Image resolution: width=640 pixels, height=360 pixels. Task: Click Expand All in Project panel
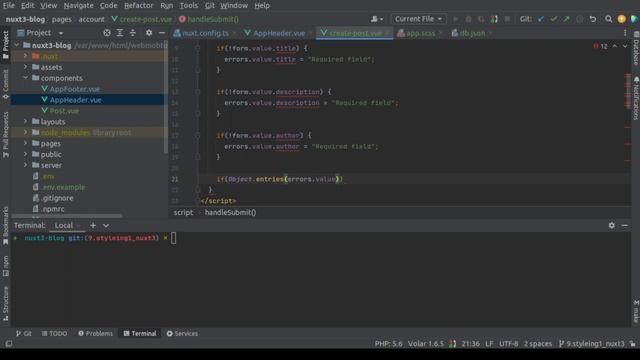pos(120,33)
